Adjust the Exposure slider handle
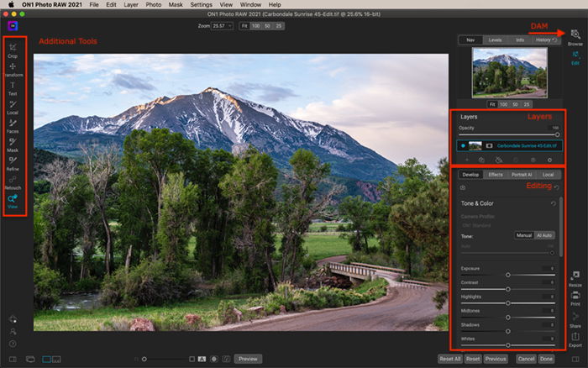 pos(507,275)
